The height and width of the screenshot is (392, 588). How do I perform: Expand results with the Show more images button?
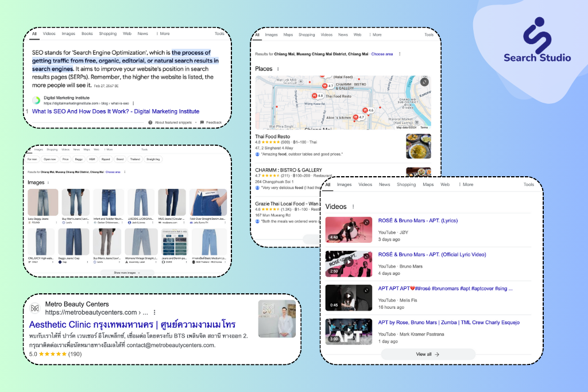(129, 273)
